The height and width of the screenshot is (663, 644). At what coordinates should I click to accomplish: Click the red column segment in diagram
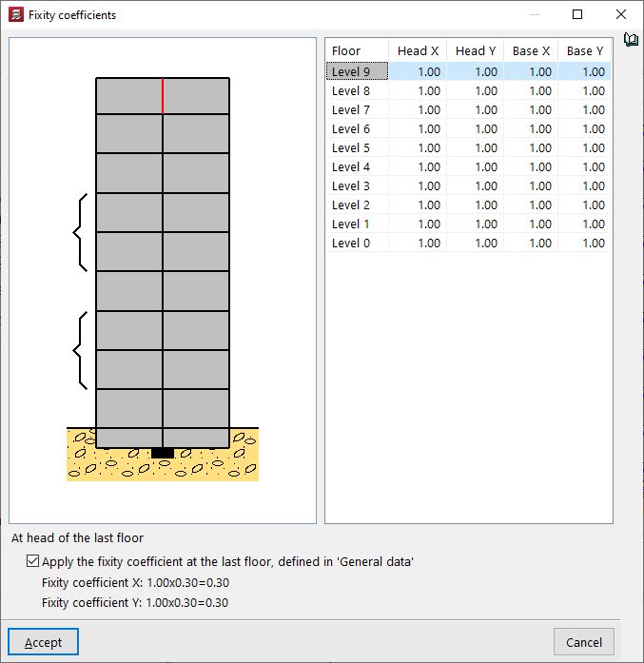163,96
